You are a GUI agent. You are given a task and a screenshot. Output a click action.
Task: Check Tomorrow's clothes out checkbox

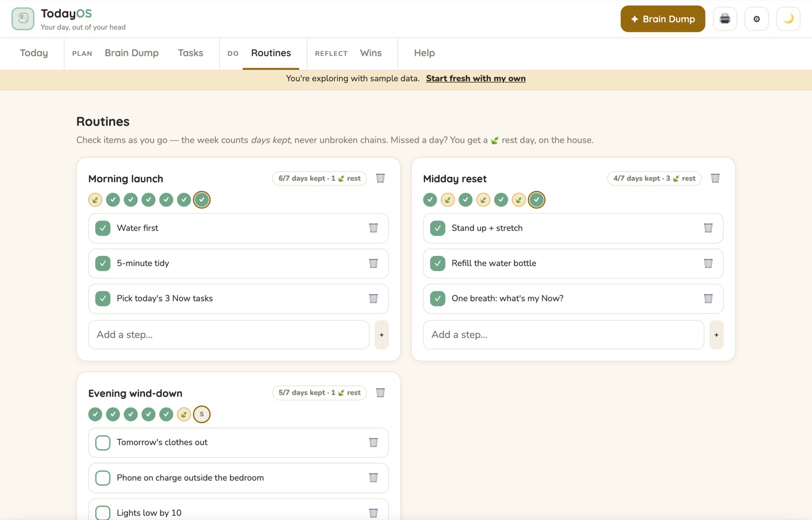click(x=103, y=443)
